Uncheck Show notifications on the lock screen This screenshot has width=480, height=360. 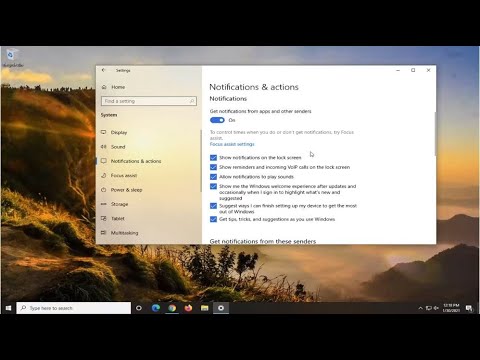(213, 158)
